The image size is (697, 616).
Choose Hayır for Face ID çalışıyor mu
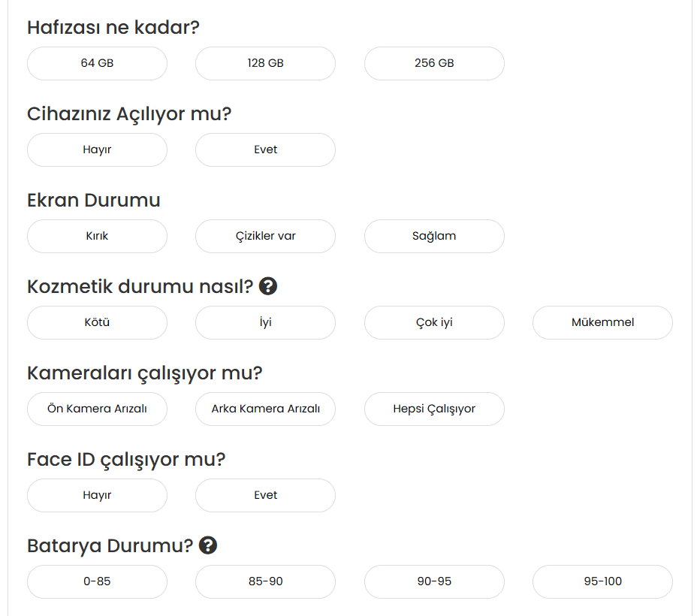point(97,495)
